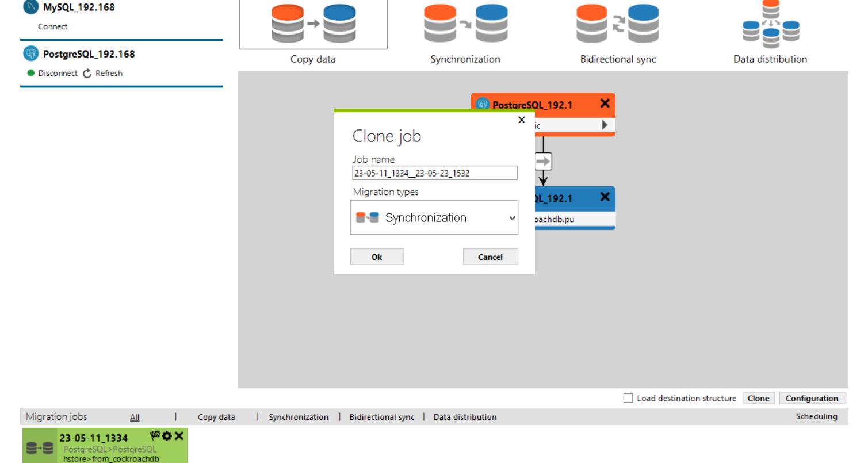Filter migration jobs by Data distribution
The height and width of the screenshot is (463, 868).
coord(465,418)
